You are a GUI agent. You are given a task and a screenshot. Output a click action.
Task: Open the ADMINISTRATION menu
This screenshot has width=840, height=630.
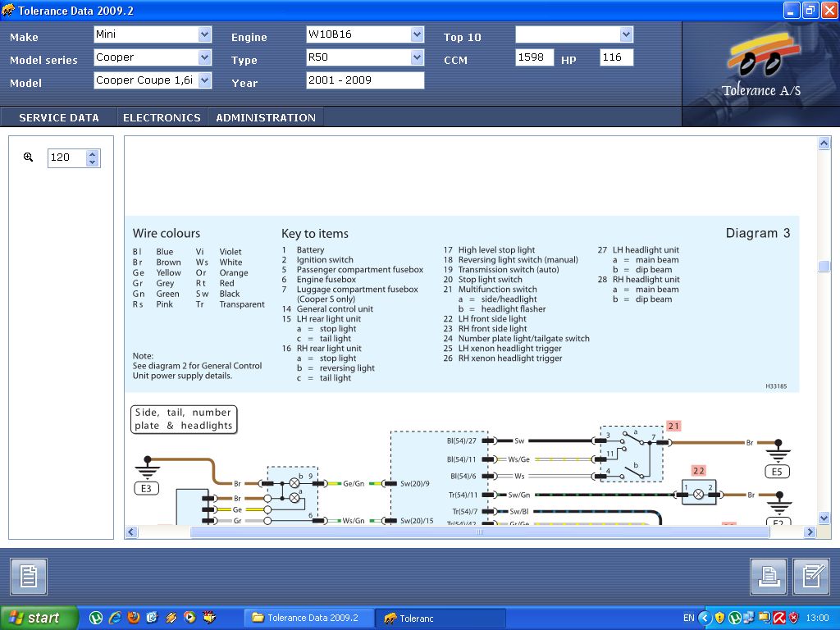point(266,117)
